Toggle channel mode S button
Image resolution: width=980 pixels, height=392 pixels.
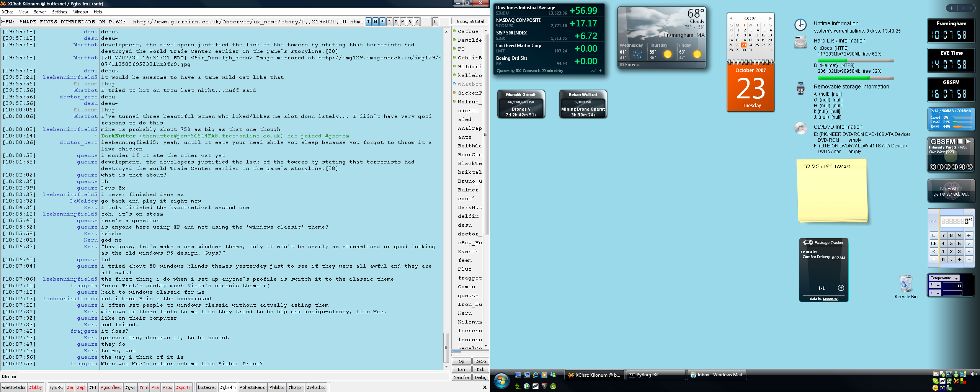pyautogui.click(x=382, y=22)
